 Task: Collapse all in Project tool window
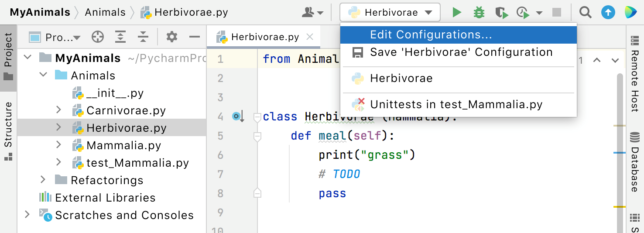tap(143, 37)
